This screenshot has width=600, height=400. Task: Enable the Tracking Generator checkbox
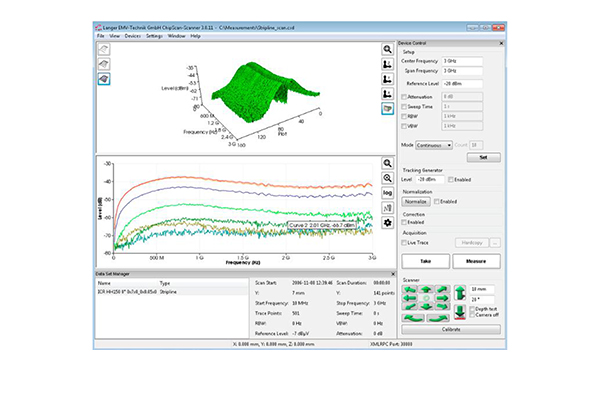pos(451,180)
